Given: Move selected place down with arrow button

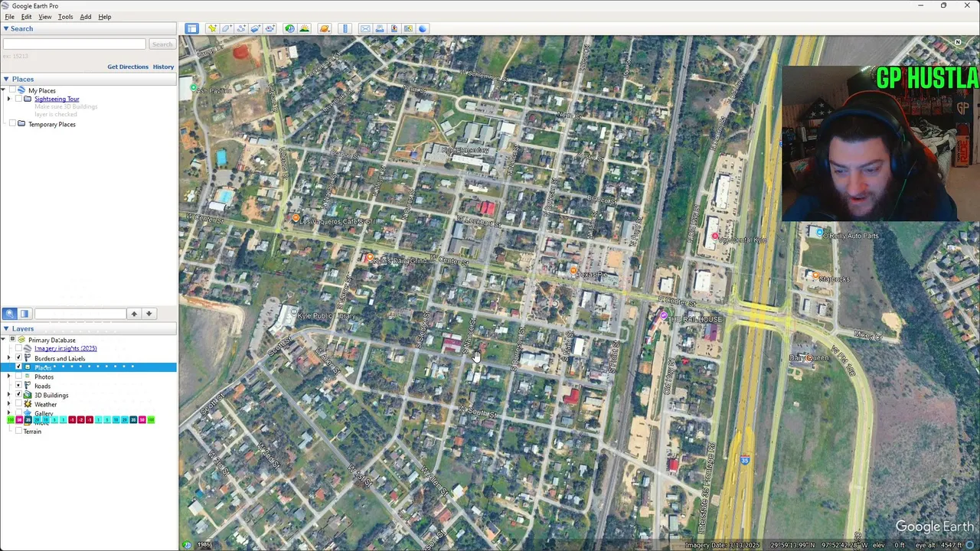Looking at the screenshot, I should point(149,314).
